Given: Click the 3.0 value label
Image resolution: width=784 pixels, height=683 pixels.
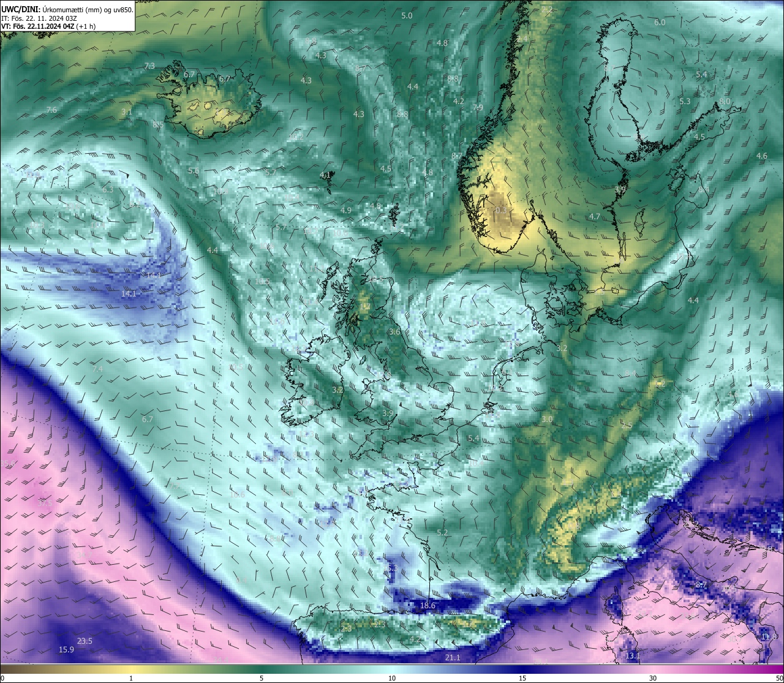Looking at the screenshot, I should [547, 420].
